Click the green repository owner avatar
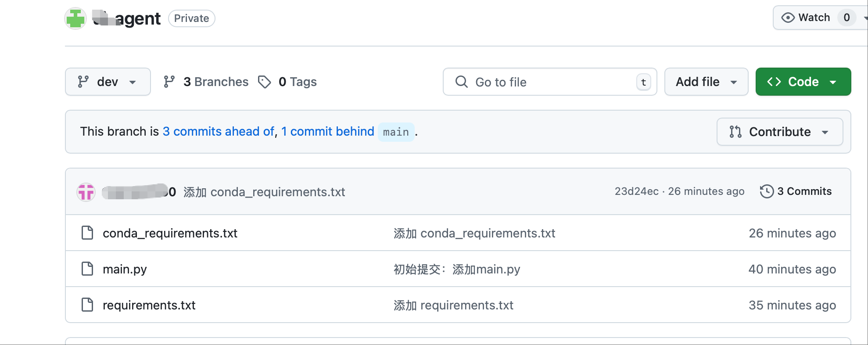This screenshot has height=345, width=868. pos(75,18)
